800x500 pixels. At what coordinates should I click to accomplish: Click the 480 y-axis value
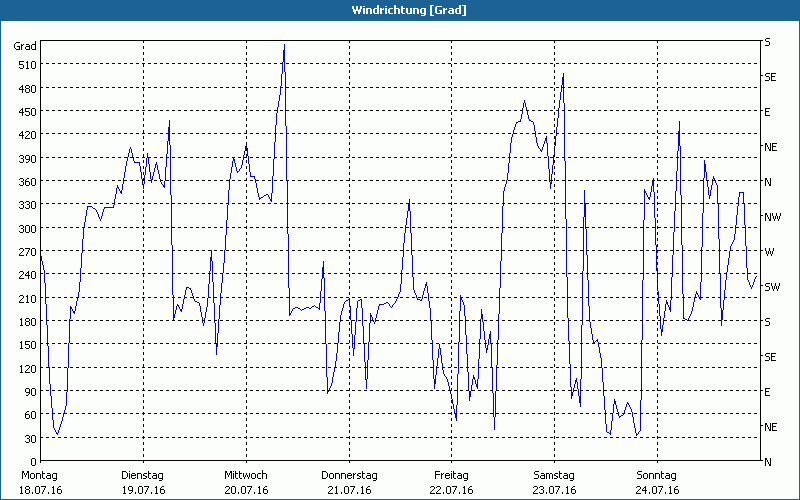pyautogui.click(x=28, y=89)
